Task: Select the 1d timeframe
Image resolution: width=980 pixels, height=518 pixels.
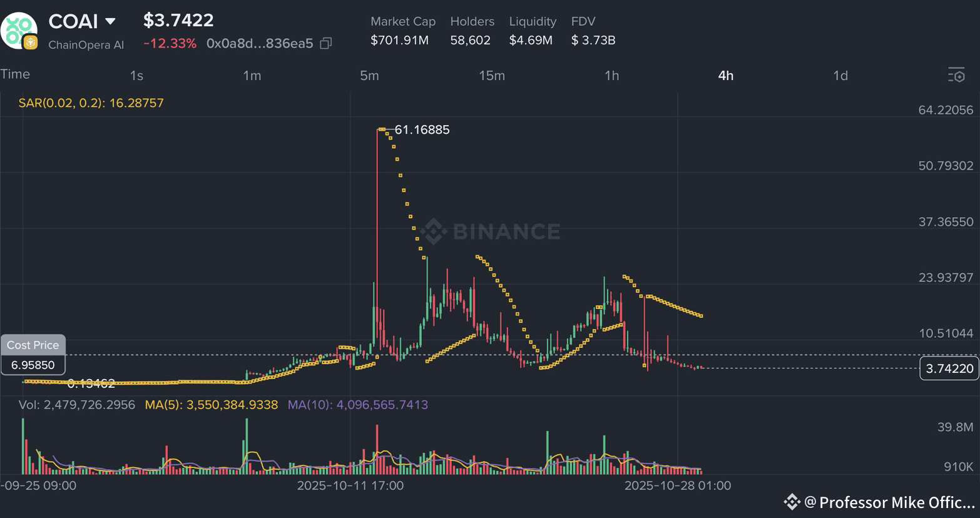Action: pos(840,76)
